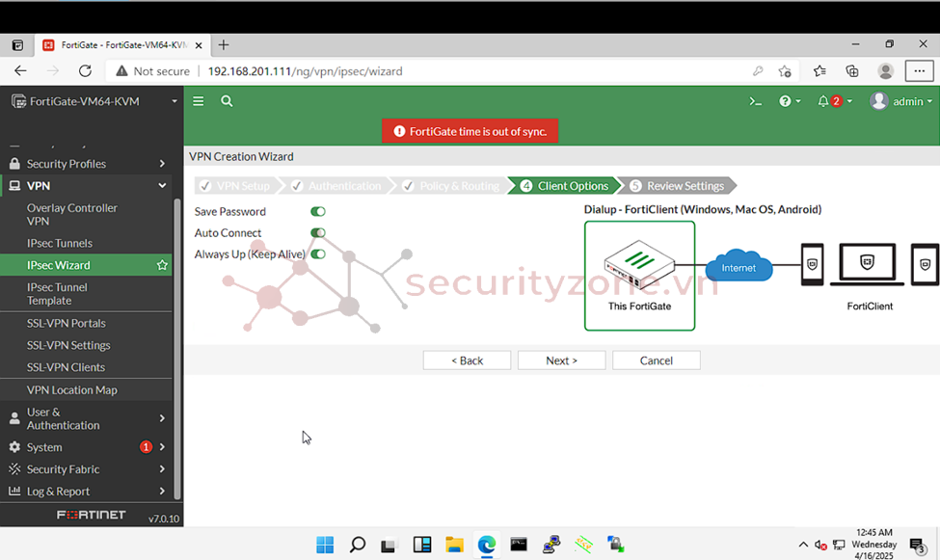Click the sidebar vertical scrollbar
The width and height of the screenshot is (940, 560).
[x=176, y=348]
